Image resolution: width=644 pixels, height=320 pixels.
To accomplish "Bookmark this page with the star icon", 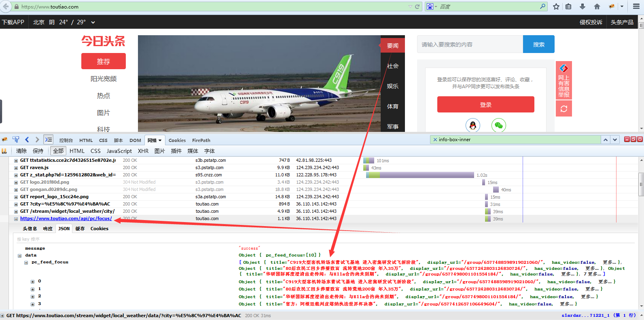I will coord(556,6).
